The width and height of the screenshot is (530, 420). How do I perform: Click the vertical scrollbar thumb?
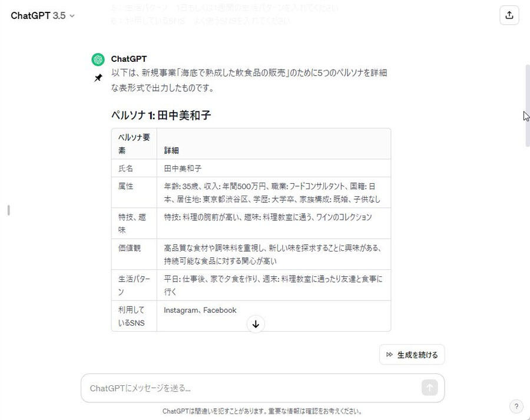527,105
